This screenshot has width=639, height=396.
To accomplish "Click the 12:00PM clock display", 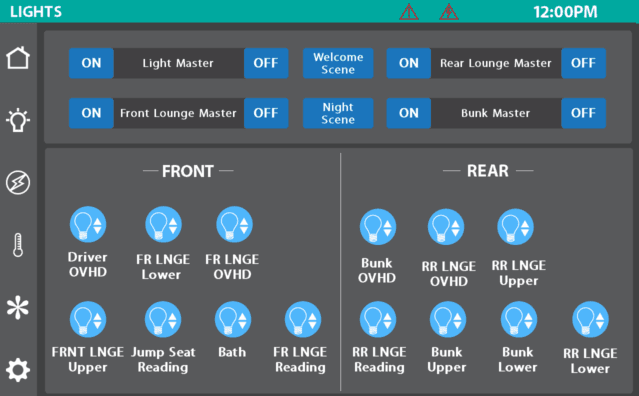I will 565,12.
